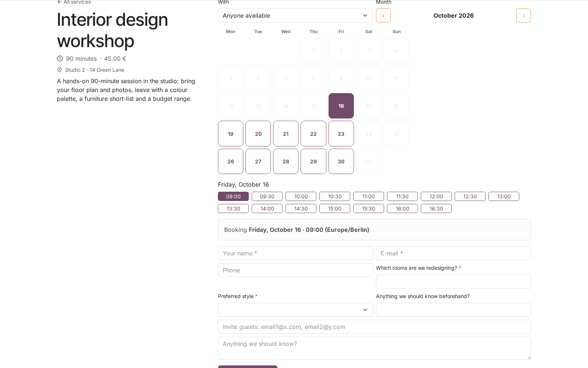Focus 'Anything we should know beforehand' input
Viewport: 588px width, 368px height.
453,310
